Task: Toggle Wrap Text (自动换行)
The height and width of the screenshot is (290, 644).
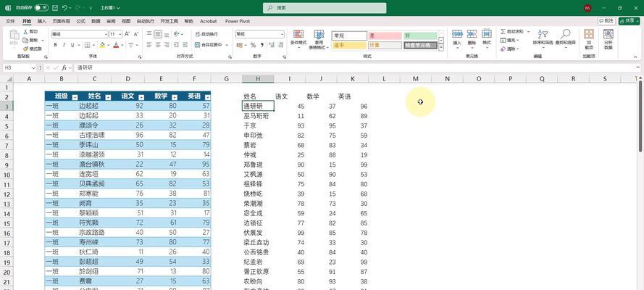Action: point(206,34)
